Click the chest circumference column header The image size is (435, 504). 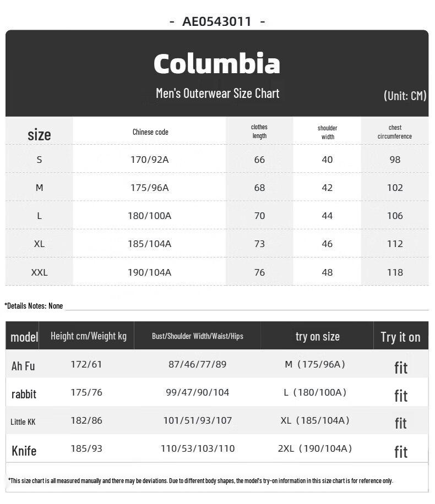pyautogui.click(x=394, y=132)
